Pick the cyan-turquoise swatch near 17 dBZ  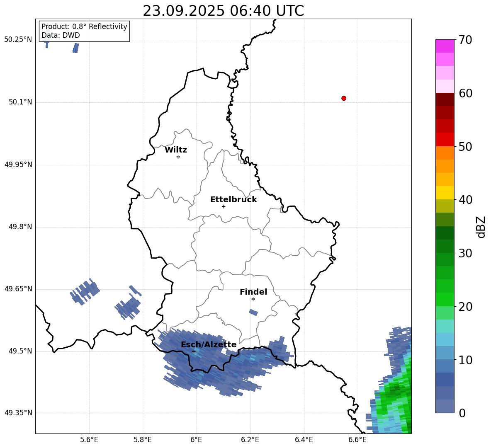pos(445,326)
